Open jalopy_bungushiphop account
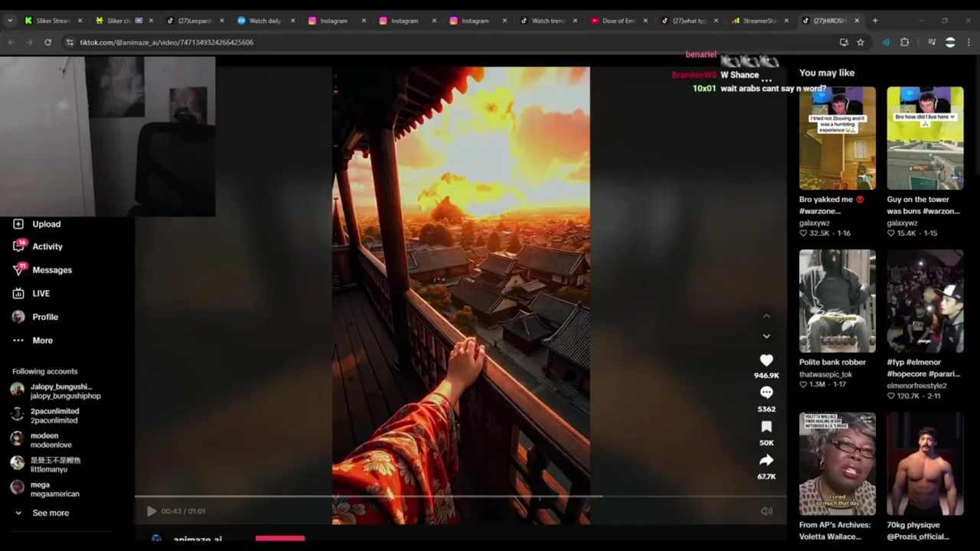The width and height of the screenshot is (980, 551). [57, 391]
